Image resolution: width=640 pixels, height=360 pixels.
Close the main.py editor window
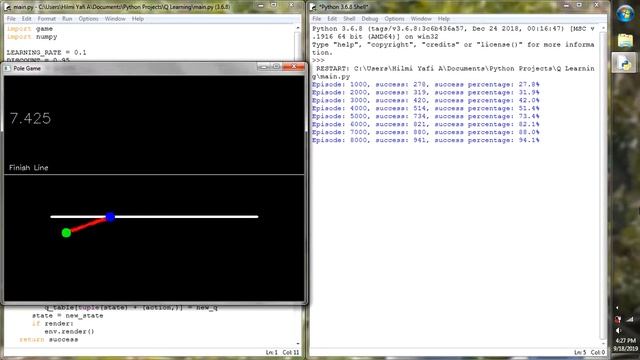click(x=291, y=5)
